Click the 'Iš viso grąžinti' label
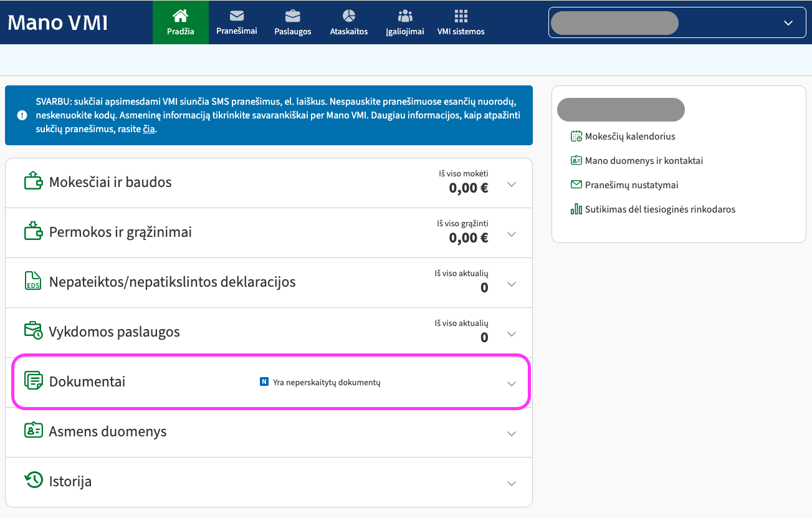812x518 pixels. point(463,223)
